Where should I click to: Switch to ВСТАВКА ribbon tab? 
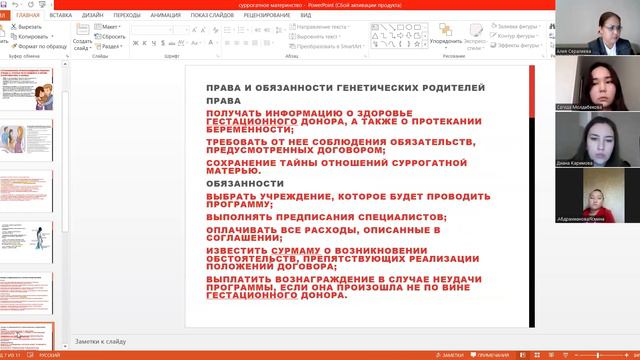pos(61,15)
